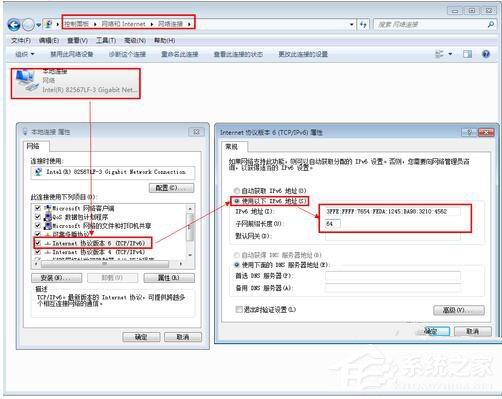The width and height of the screenshot is (502, 399).
Task: Click the change view icon on toolbar
Action: (440, 54)
